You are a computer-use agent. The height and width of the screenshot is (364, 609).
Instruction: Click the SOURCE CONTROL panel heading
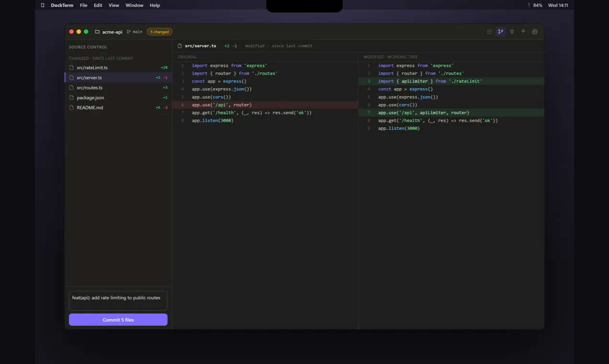point(88,47)
